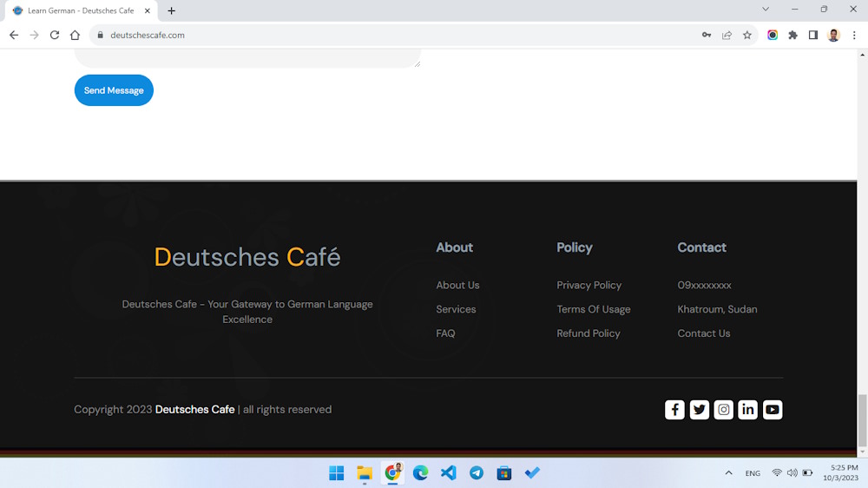Open the FAQ footer link
Screen dimensions: 868x488
(x=445, y=333)
